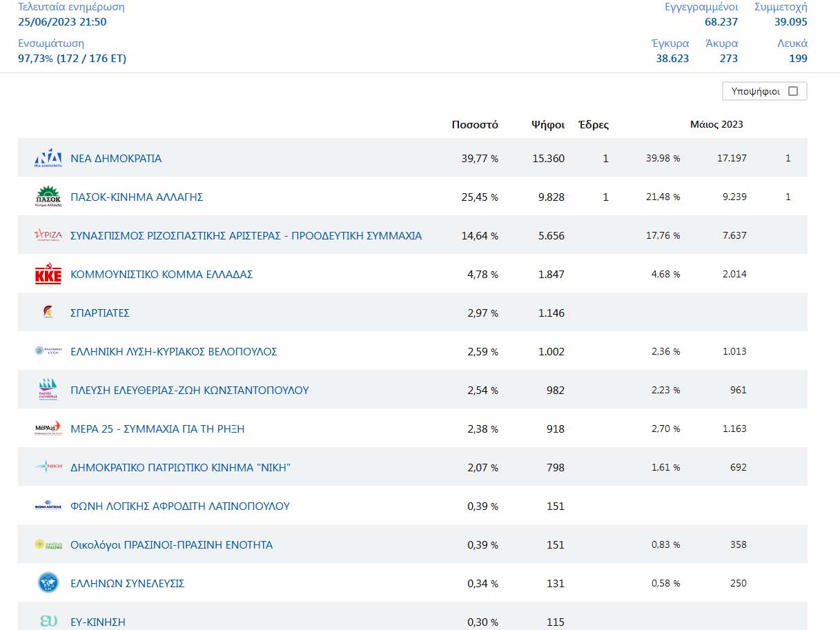Open the ΝΕΑ ΔΗΜΟΚΡΑΤΙΑ party link
The width and height of the screenshot is (840, 630).
click(x=116, y=158)
